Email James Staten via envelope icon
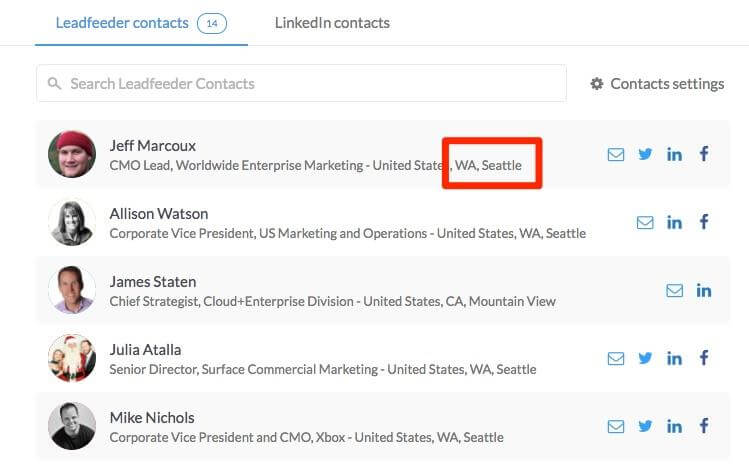Image resolution: width=749 pixels, height=471 pixels. 675,290
